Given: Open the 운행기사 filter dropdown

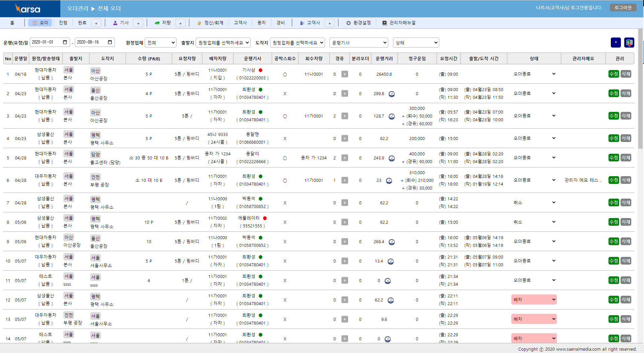Looking at the screenshot, I should pos(359,43).
